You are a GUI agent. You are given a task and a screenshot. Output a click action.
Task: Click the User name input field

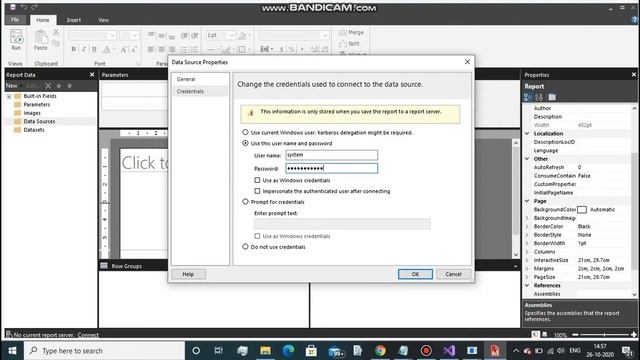coord(331,155)
